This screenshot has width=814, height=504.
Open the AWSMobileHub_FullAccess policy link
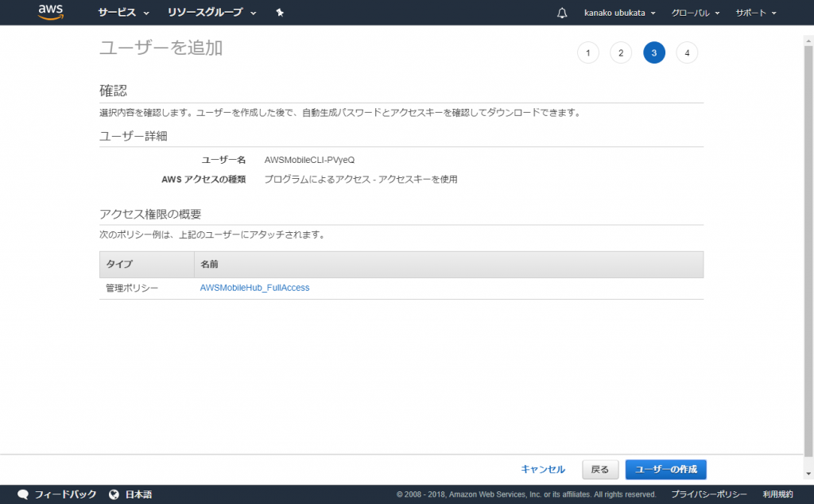pyautogui.click(x=254, y=288)
